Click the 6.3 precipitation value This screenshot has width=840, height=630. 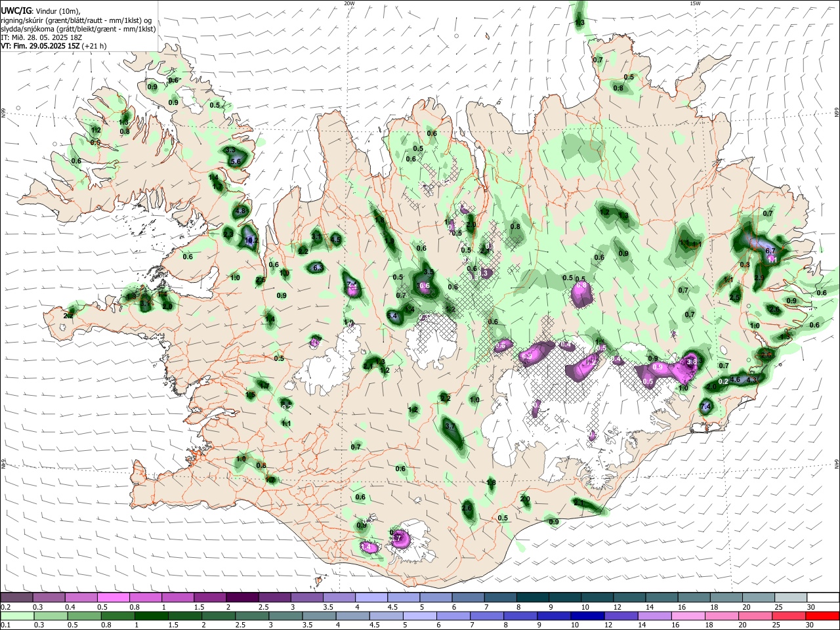pyautogui.click(x=318, y=268)
